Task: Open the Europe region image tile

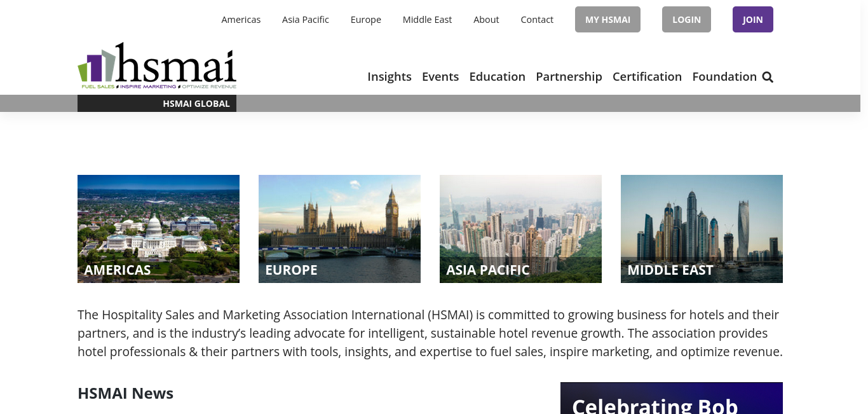Action: [x=339, y=229]
